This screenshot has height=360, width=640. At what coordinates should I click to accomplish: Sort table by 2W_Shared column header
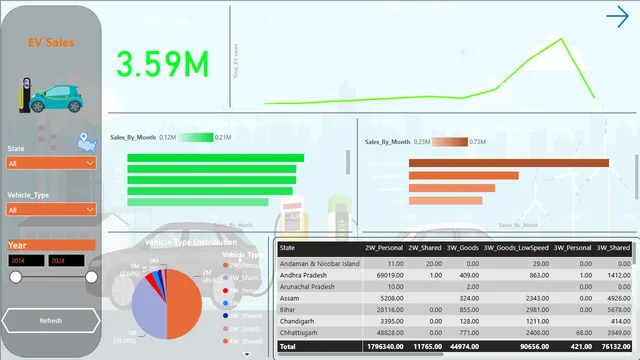pyautogui.click(x=425, y=248)
